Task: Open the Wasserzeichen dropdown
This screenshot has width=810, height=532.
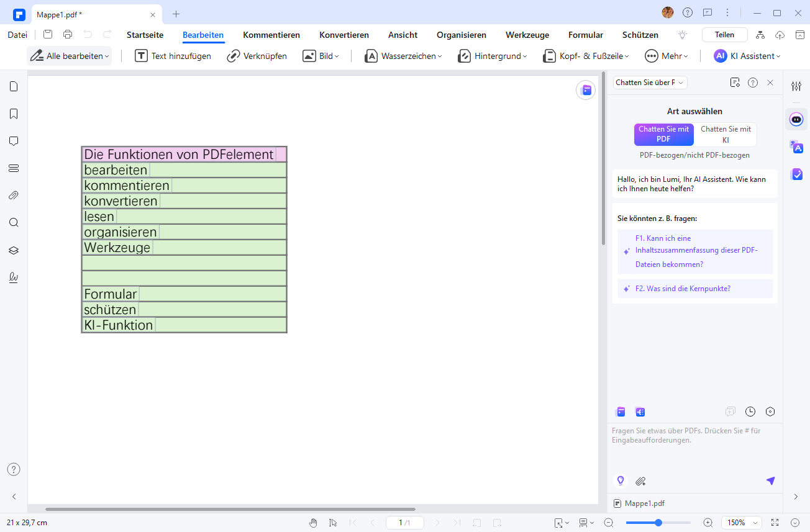Action: coord(403,56)
